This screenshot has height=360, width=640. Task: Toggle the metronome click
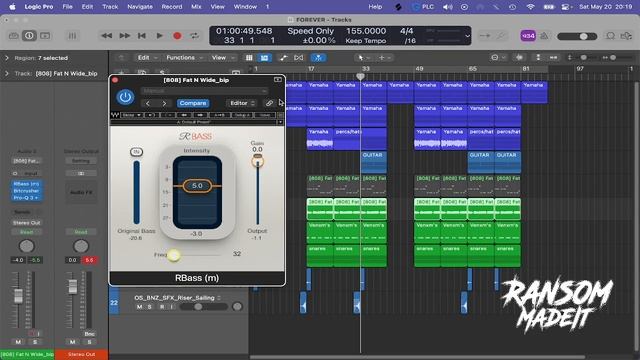coord(544,36)
